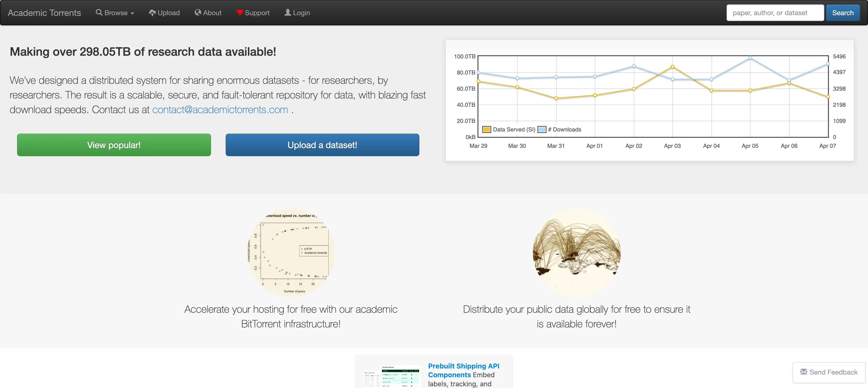Open the Upload menu item
Screen dimensions: 868x388
[x=164, y=13]
